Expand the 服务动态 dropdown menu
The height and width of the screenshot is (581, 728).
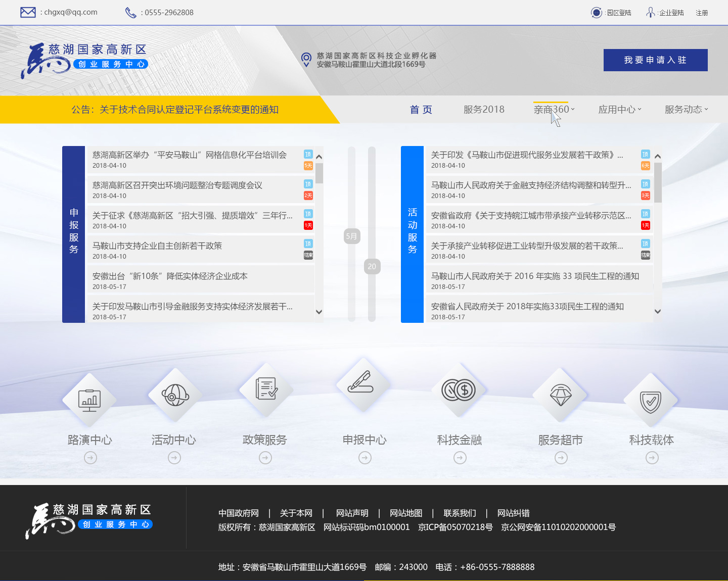(686, 110)
